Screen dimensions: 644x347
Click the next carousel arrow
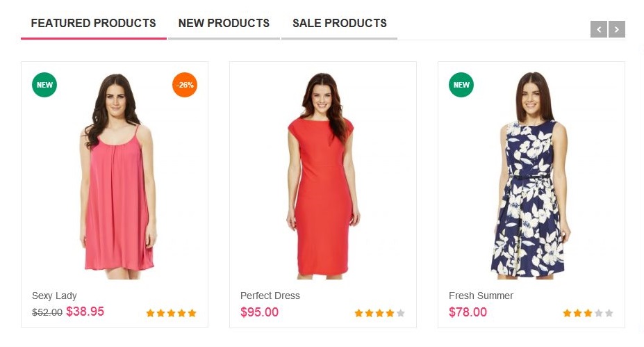pos(617,29)
